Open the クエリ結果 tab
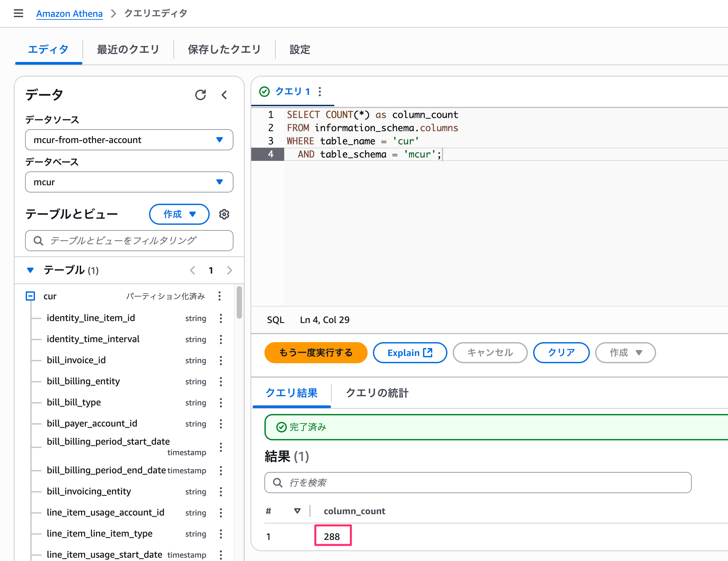Image resolution: width=728 pixels, height=561 pixels. [x=292, y=393]
